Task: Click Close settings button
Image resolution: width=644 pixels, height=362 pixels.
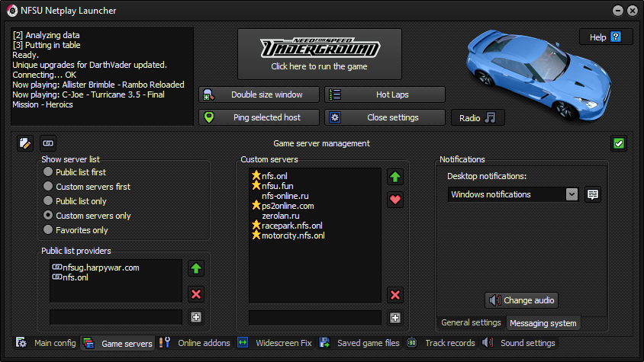Action: 385,117
